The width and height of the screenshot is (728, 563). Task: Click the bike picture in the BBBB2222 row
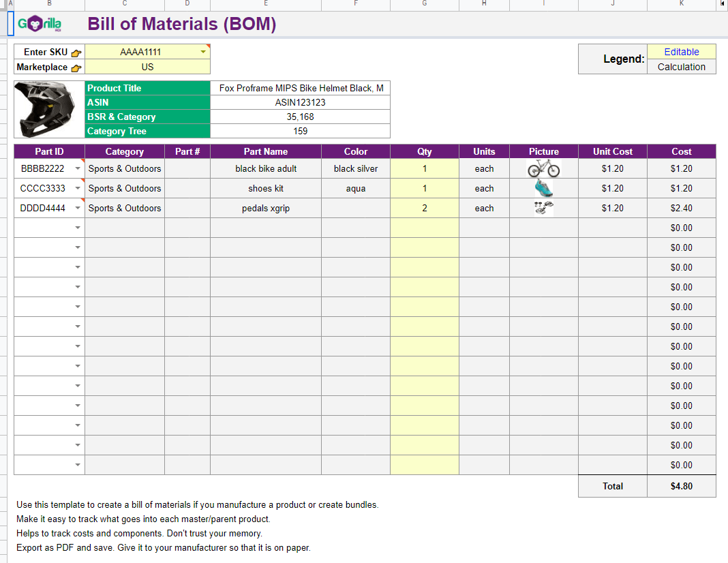(x=543, y=168)
